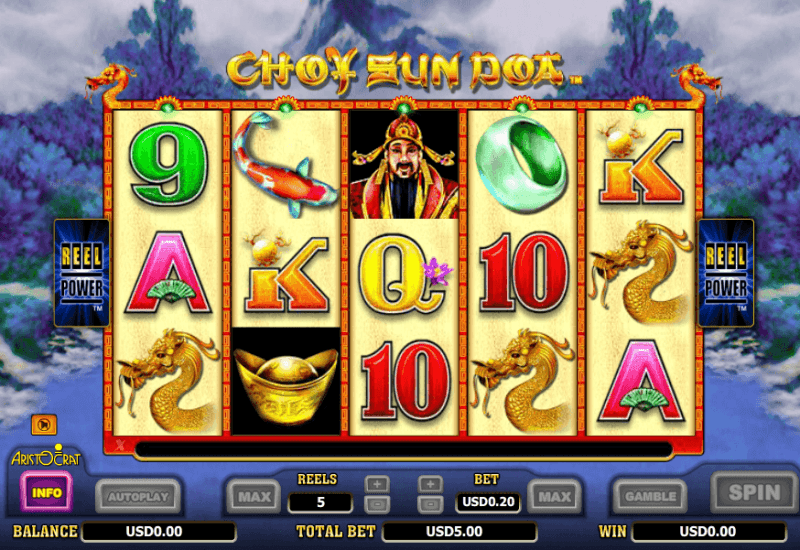This screenshot has height=550, width=800.
Task: Increase bet with plus button
Action: [430, 484]
